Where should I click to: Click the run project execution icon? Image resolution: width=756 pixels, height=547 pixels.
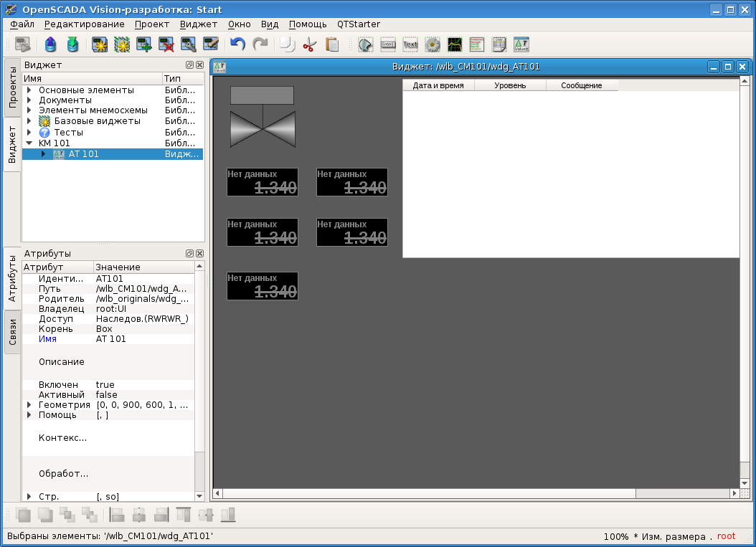coord(23,44)
